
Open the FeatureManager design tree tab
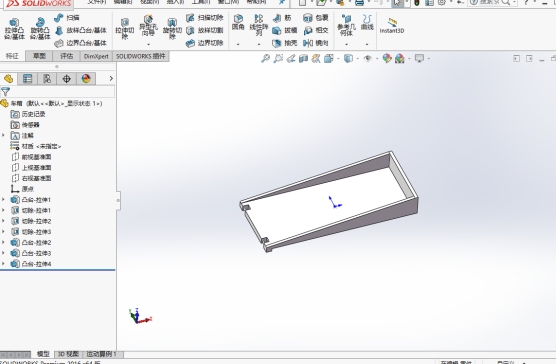8,78
